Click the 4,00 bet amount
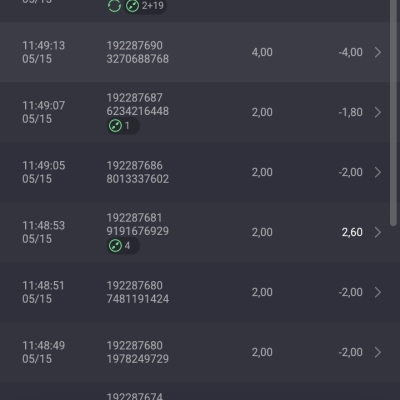The width and height of the screenshot is (400, 400). pos(262,52)
